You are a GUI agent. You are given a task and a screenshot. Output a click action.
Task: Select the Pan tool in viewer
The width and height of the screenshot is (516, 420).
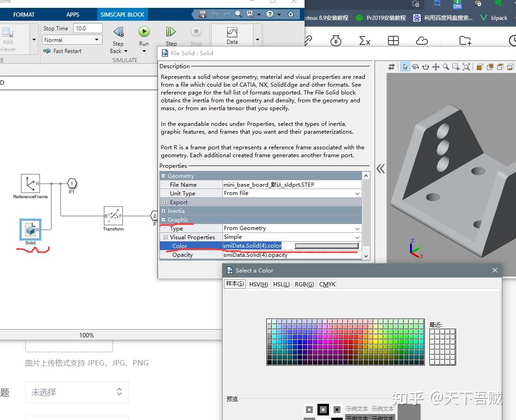point(436,67)
